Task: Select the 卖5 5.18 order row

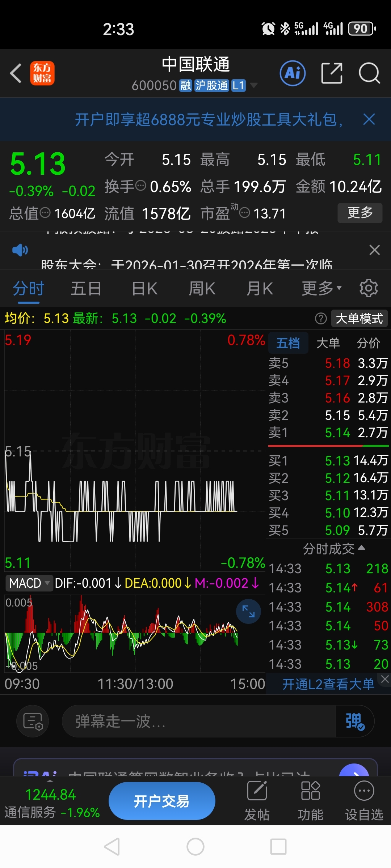Action: click(328, 363)
